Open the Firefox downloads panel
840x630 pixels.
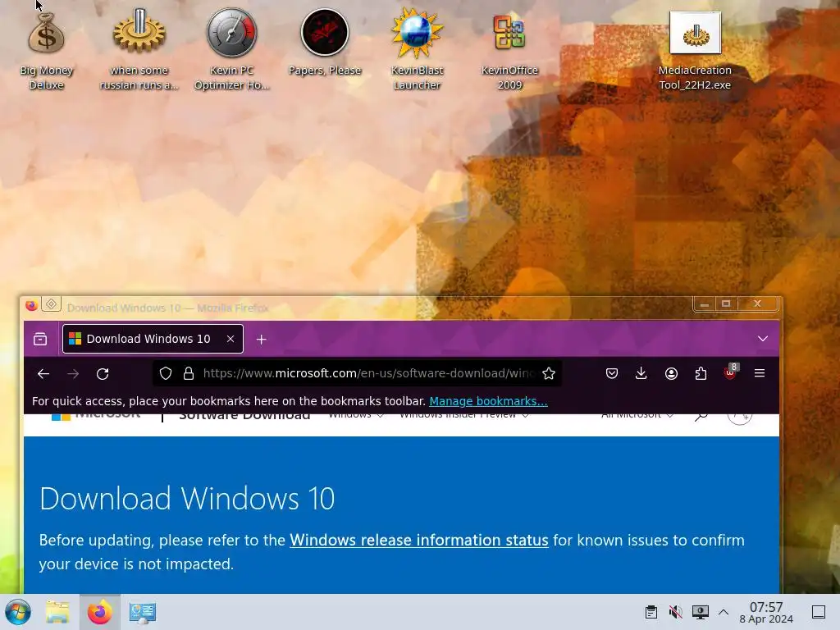[641, 373]
